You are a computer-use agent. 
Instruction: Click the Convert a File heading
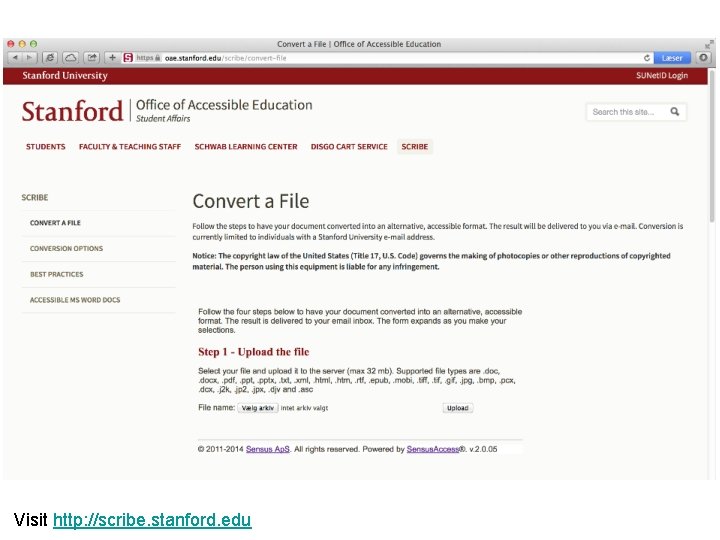(x=251, y=202)
